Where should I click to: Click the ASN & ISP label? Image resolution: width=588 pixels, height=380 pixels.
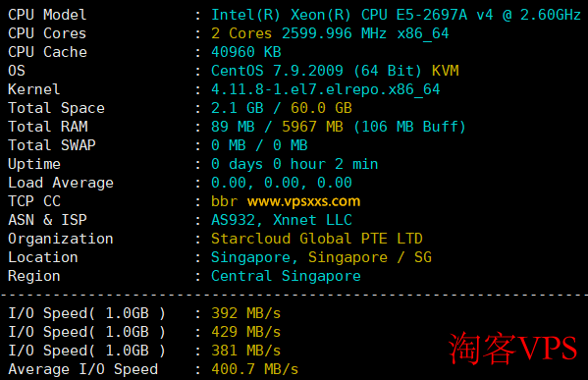coord(47,220)
